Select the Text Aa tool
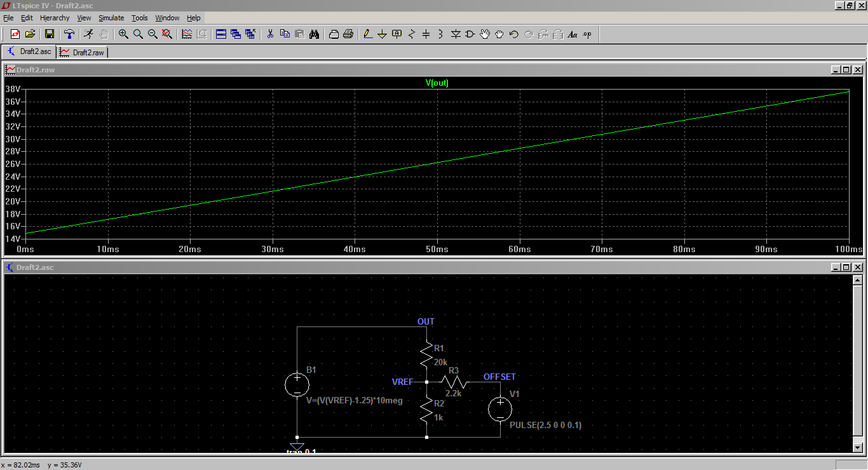This screenshot has height=470, width=868. point(573,34)
